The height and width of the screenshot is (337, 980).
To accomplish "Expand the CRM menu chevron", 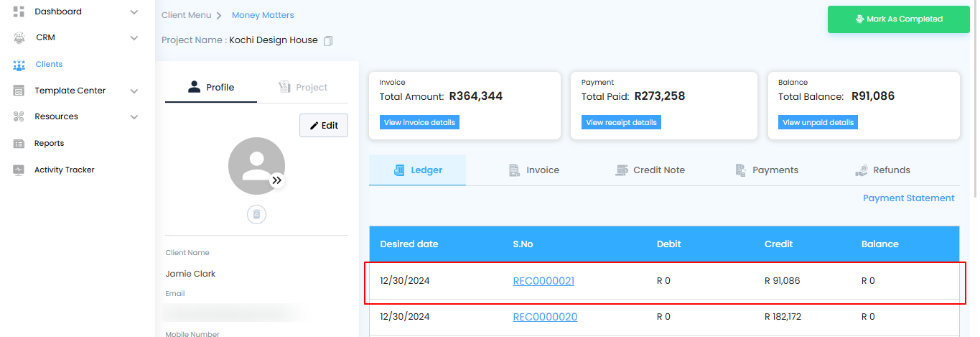I will tap(134, 38).
